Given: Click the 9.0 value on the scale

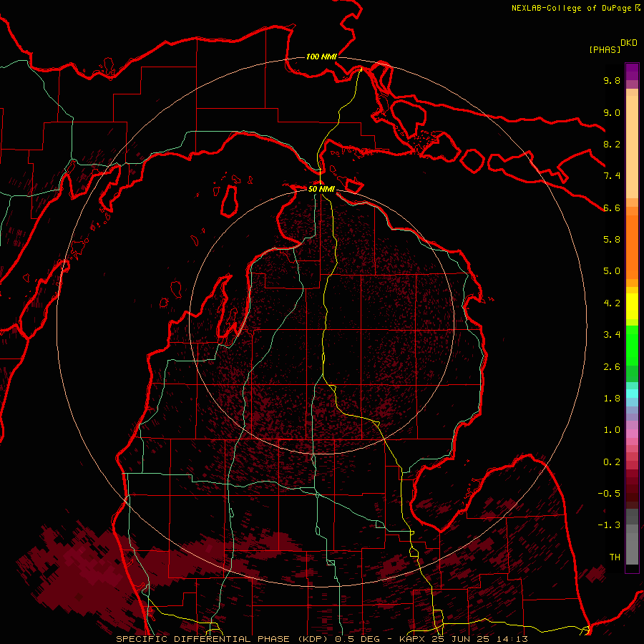Looking at the screenshot, I should [612, 112].
